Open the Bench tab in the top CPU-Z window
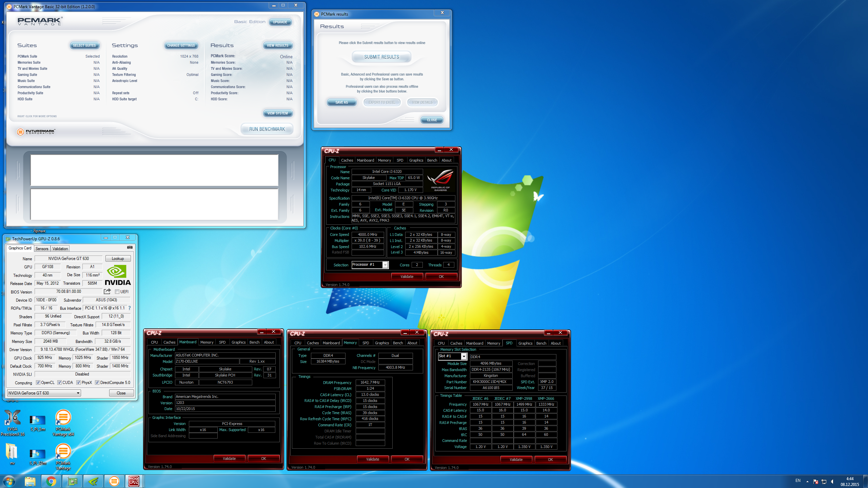The image size is (868, 488). click(432, 160)
